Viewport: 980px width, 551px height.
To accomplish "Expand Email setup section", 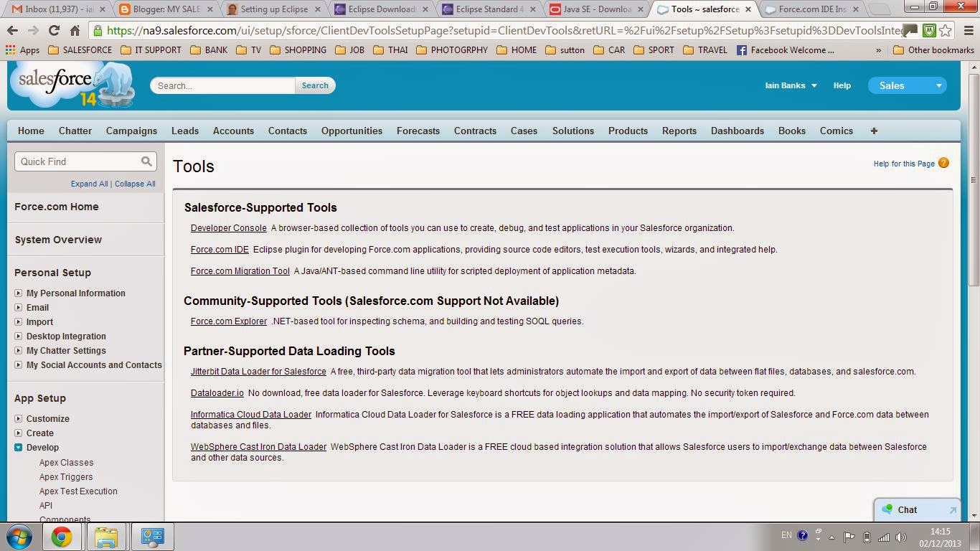I will (x=19, y=307).
